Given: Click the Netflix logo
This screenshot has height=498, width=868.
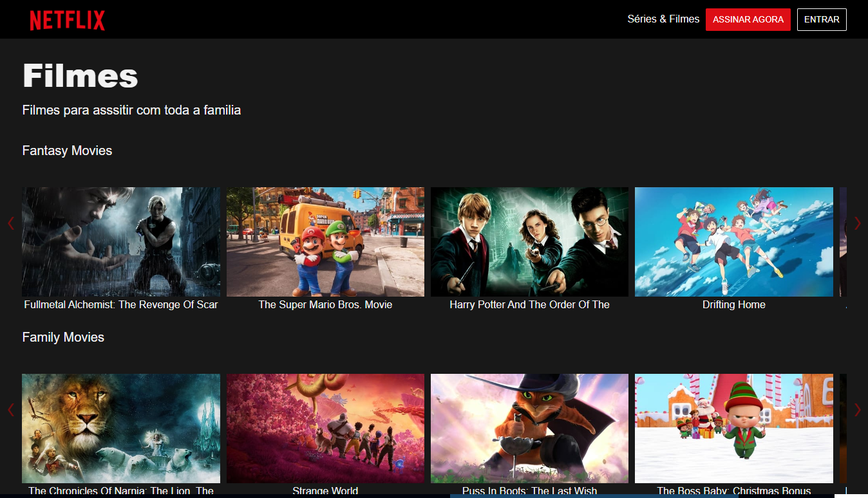Looking at the screenshot, I should 67,20.
